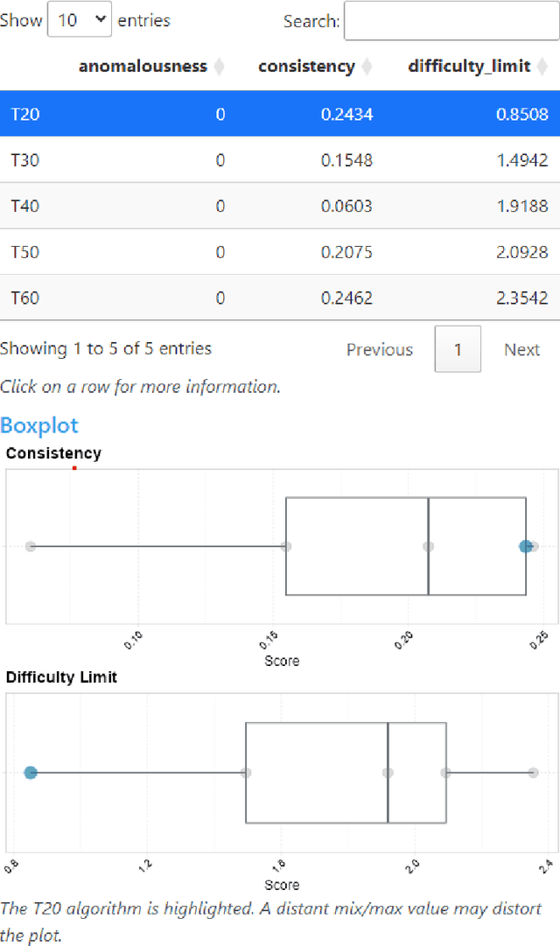The width and height of the screenshot is (560, 946).
Task: Switch view using the Consistency plot title
Action: click(x=53, y=453)
